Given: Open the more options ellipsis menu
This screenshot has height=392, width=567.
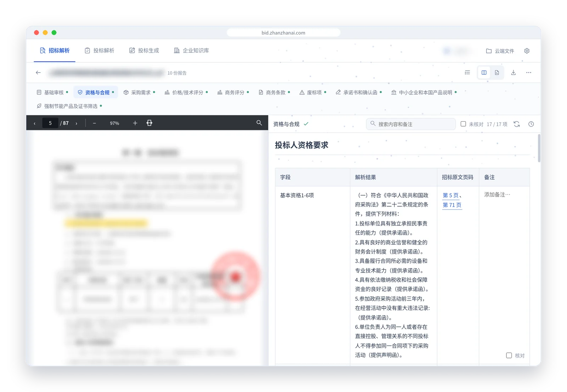Looking at the screenshot, I should [x=528, y=72].
